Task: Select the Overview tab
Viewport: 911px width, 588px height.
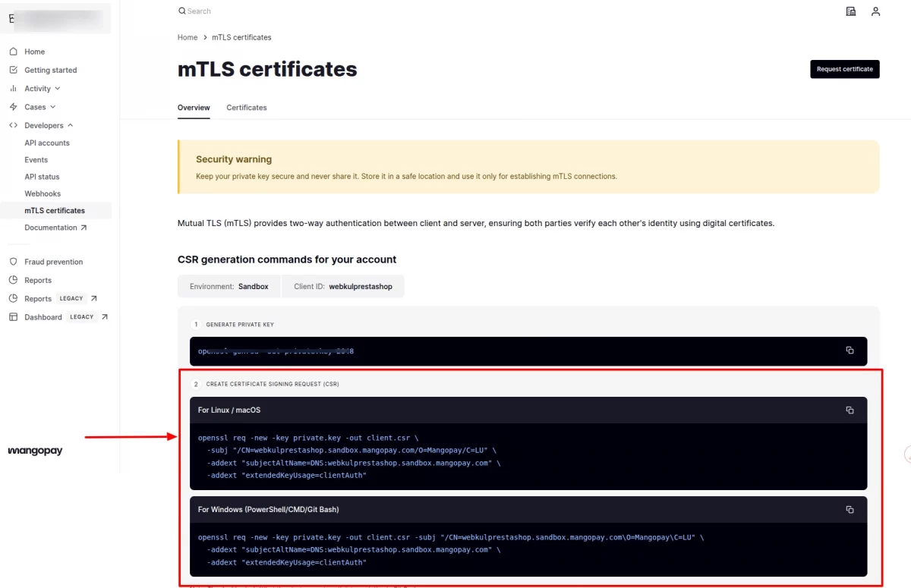Action: pyautogui.click(x=194, y=108)
